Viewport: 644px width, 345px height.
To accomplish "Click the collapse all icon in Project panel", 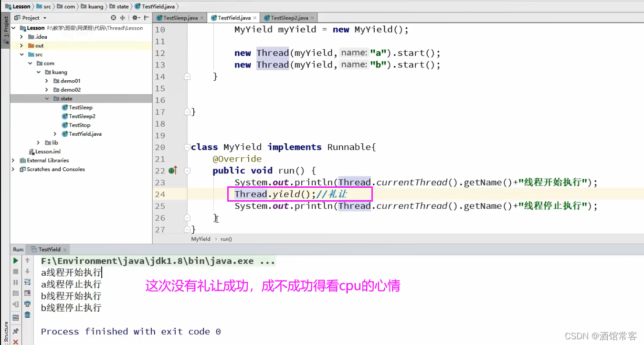I will tap(123, 18).
